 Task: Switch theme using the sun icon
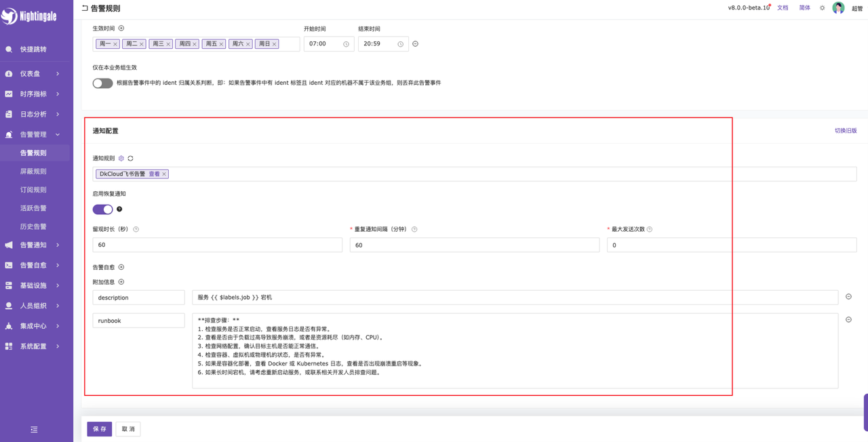[822, 8]
